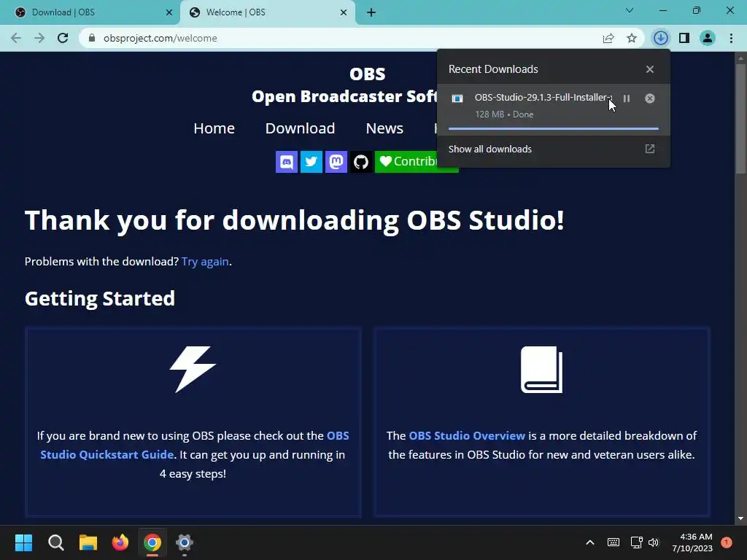Click the scrollbar down arrow
The image size is (747, 560).
[740, 518]
